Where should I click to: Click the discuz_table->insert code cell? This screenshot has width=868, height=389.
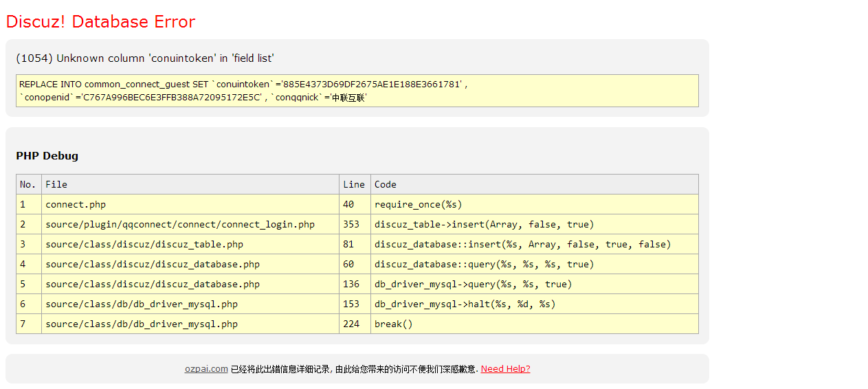pos(484,224)
